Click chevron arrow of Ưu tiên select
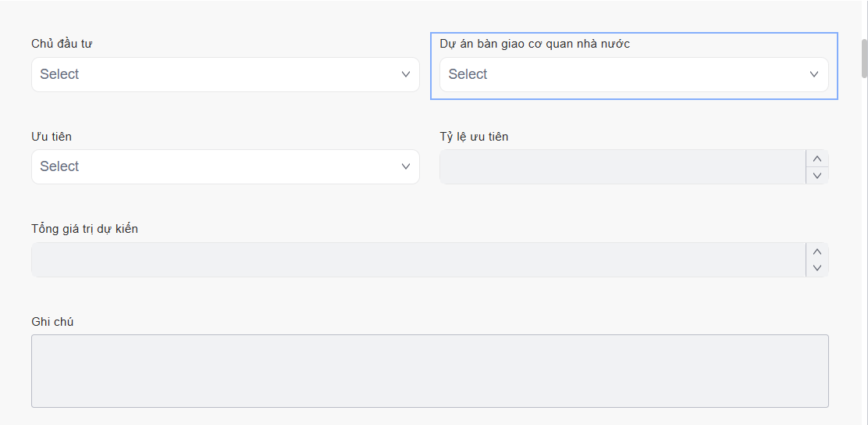The width and height of the screenshot is (868, 425). [406, 166]
